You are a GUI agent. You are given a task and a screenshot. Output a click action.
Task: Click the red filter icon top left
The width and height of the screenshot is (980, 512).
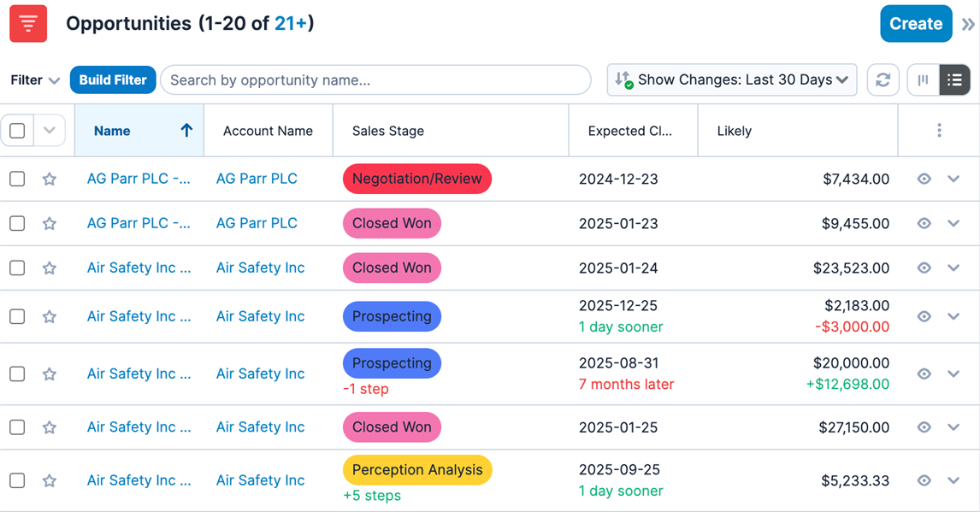pyautogui.click(x=27, y=23)
